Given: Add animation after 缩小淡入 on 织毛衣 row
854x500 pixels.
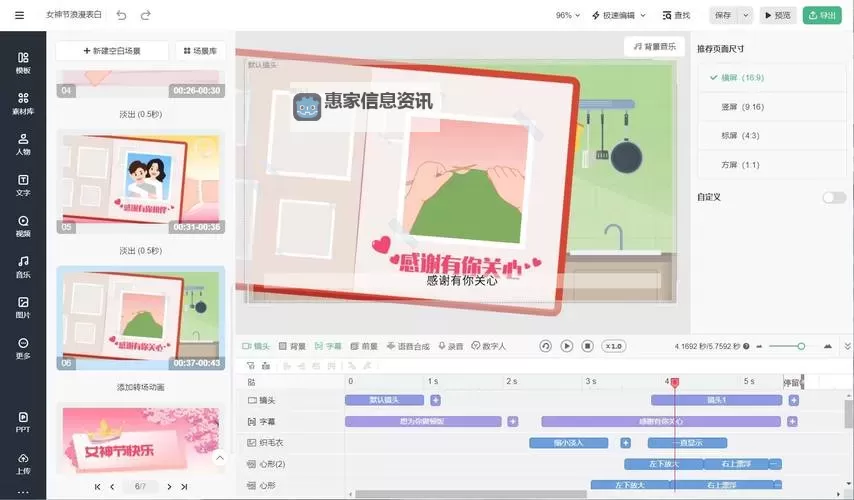Looking at the screenshot, I should coord(625,443).
